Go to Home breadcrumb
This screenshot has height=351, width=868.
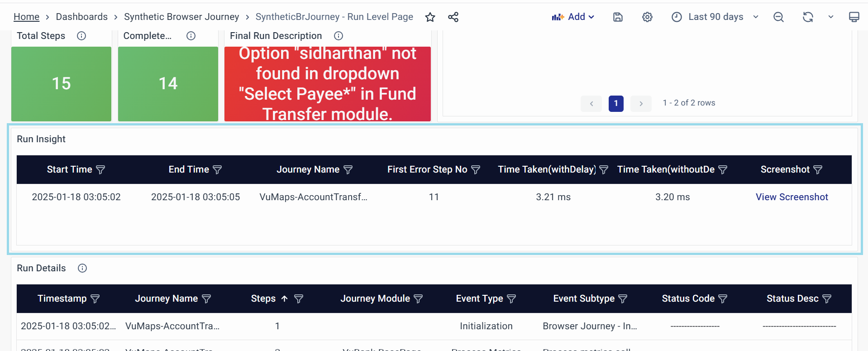pos(26,17)
